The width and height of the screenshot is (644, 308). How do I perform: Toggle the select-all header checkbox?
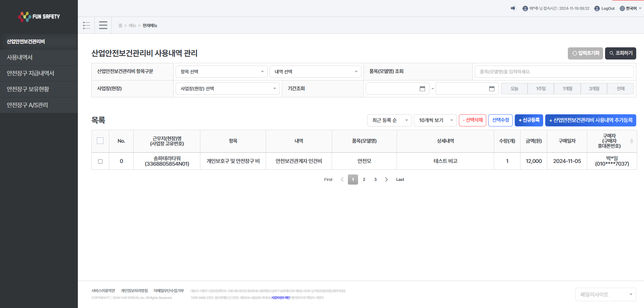point(100,141)
